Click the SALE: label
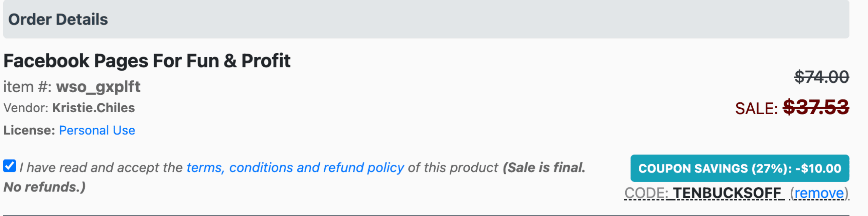This screenshot has width=868, height=216. point(756,109)
